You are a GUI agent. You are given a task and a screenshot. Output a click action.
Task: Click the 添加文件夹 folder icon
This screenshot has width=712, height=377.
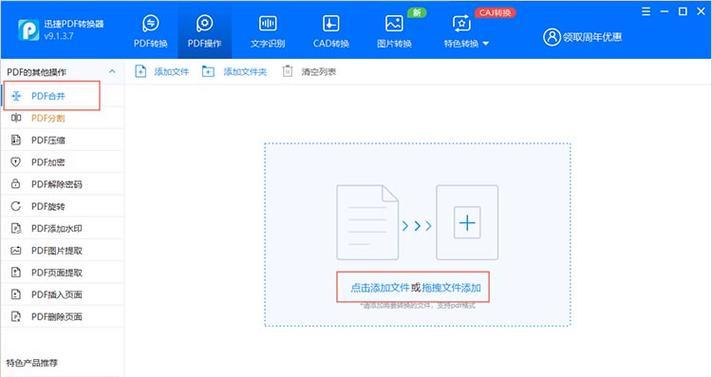pos(208,71)
